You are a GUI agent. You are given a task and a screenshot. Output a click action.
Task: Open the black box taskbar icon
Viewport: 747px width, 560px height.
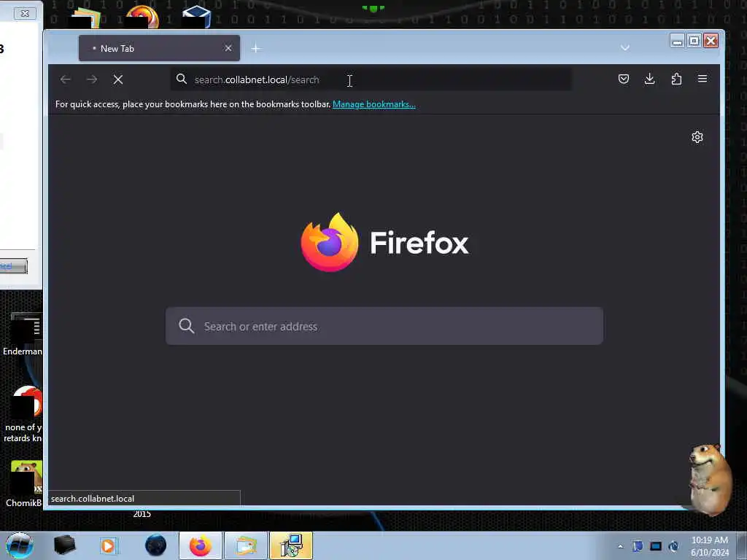(x=64, y=545)
